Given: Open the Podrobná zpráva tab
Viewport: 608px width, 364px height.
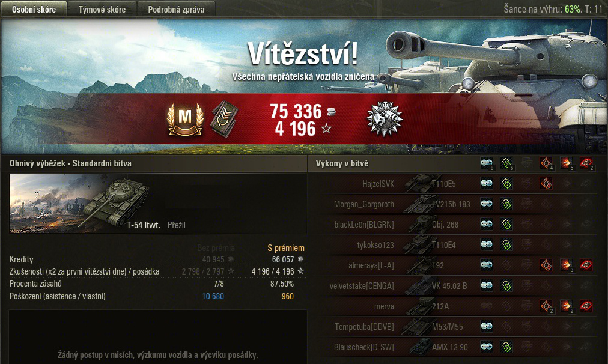Looking at the screenshot, I should click(x=176, y=9).
